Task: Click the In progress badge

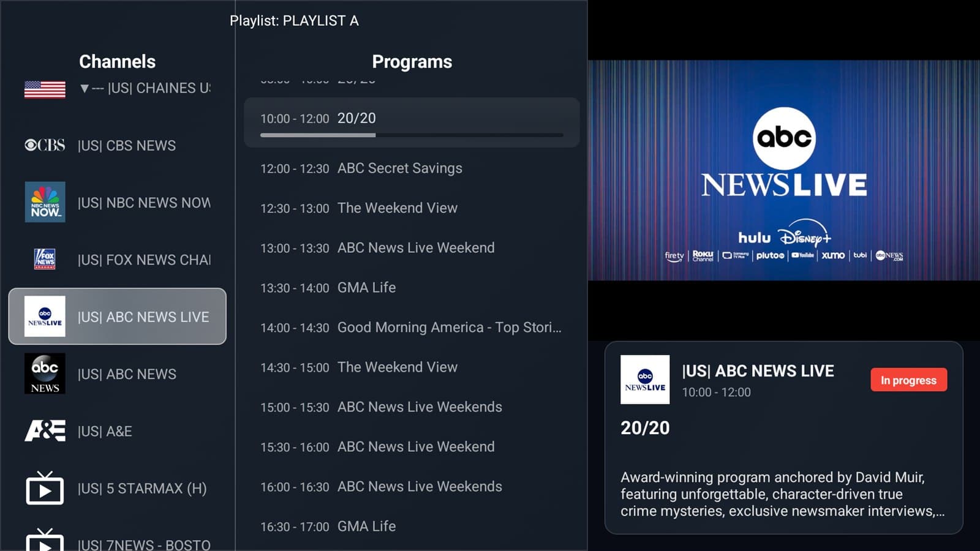Action: coord(908,380)
